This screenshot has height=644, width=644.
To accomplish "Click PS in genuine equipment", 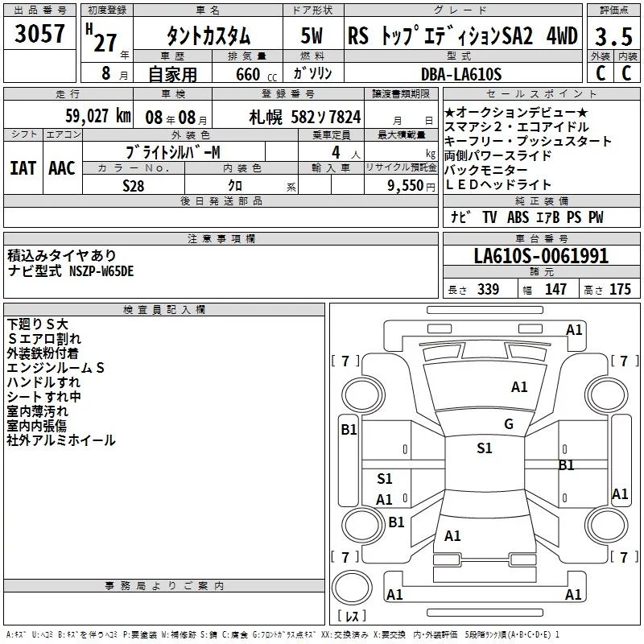I will [574, 217].
